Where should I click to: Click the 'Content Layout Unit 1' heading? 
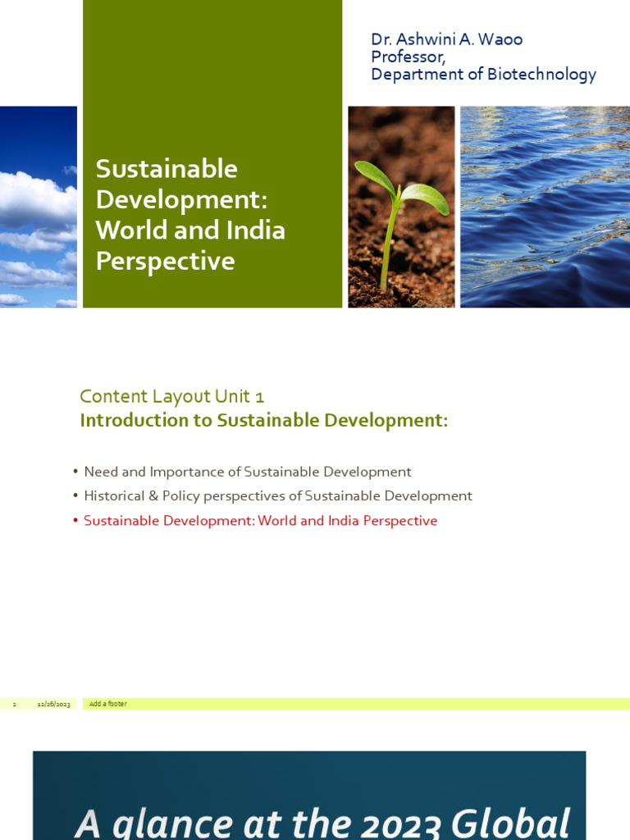tap(172, 396)
